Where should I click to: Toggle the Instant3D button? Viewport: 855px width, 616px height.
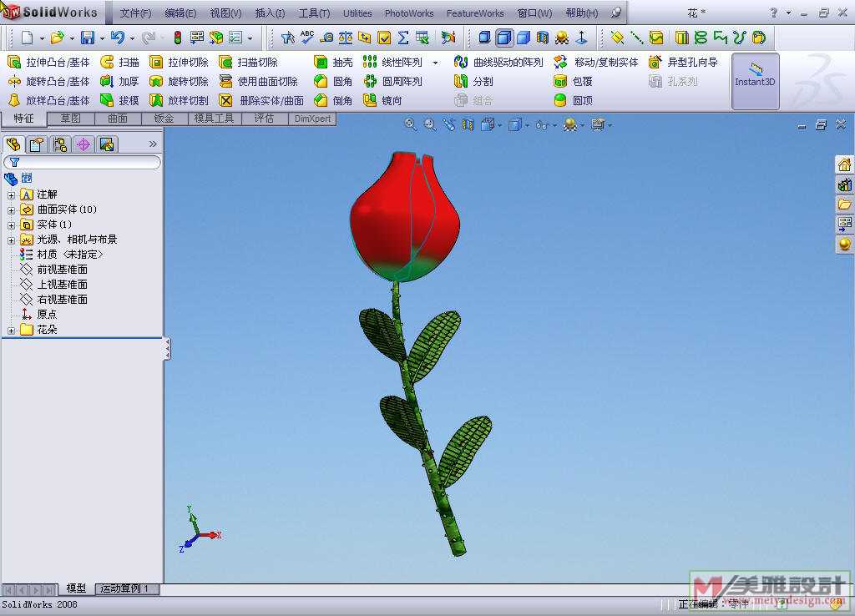click(x=755, y=81)
